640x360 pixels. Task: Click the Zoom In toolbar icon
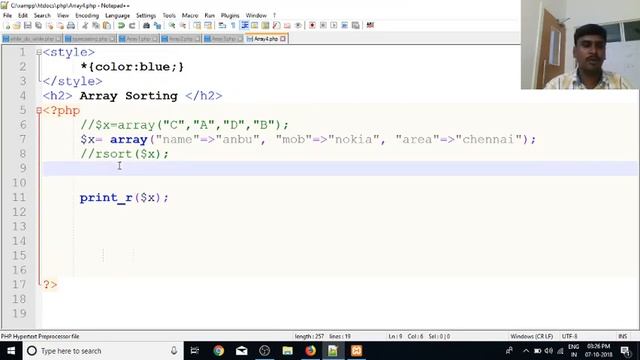172,26
